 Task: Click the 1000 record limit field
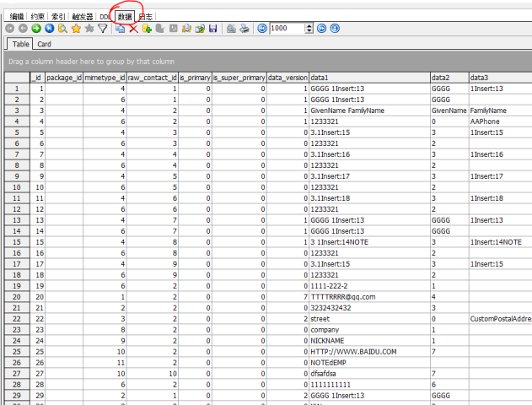[x=287, y=29]
